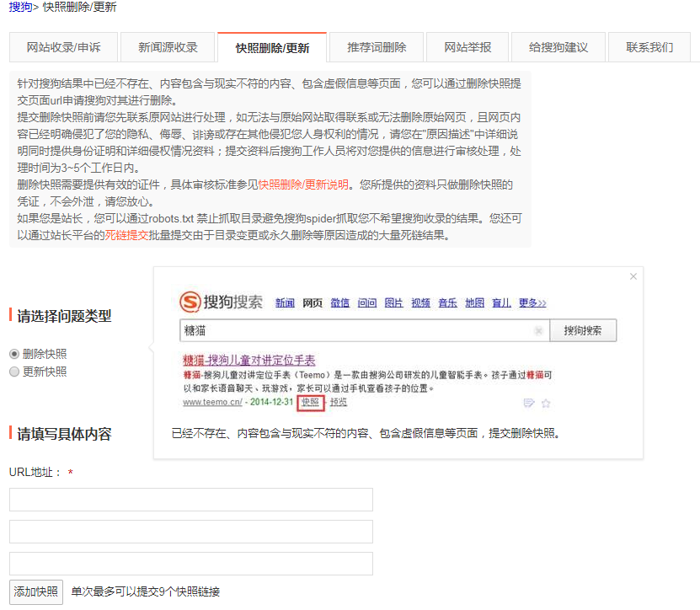Click the 快照删除/更新 breadcrumb text
The height and width of the screenshot is (610, 700).
(x=79, y=7)
